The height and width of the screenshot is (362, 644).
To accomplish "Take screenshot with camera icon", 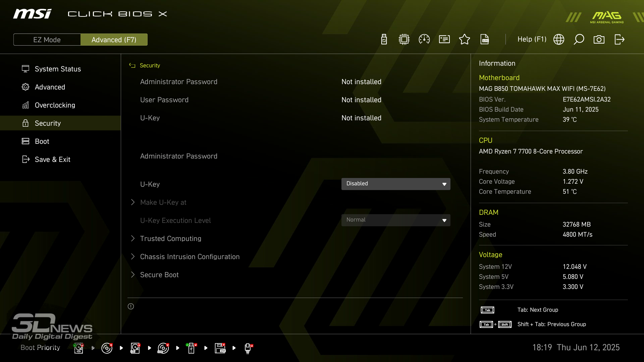I will click(x=599, y=40).
